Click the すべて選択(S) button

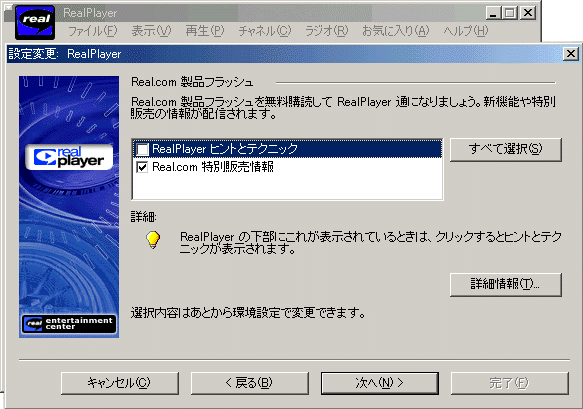click(x=506, y=149)
